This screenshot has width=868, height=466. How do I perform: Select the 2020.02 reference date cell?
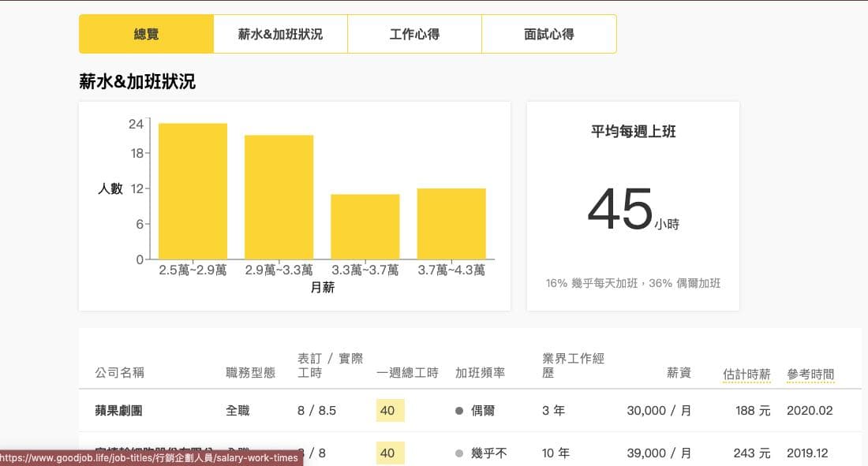(810, 411)
